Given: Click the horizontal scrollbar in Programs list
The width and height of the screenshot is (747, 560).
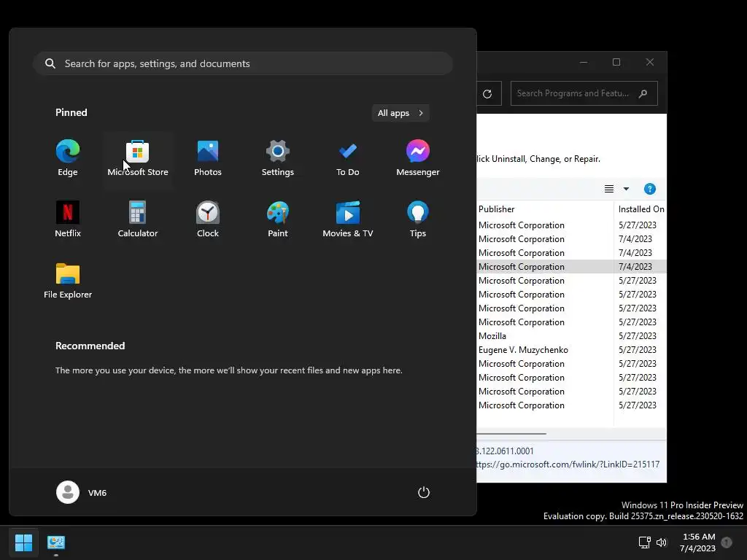Looking at the screenshot, I should [x=511, y=434].
